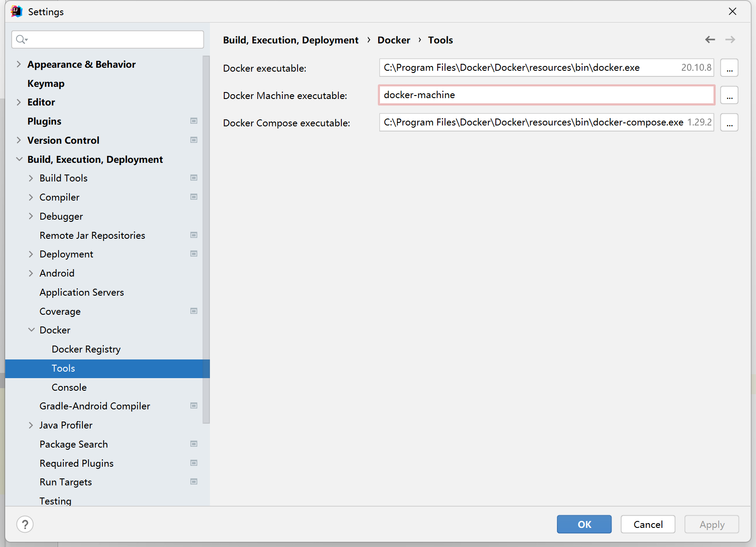
Task: Click the search magnifier icon in settings
Action: pos(22,40)
